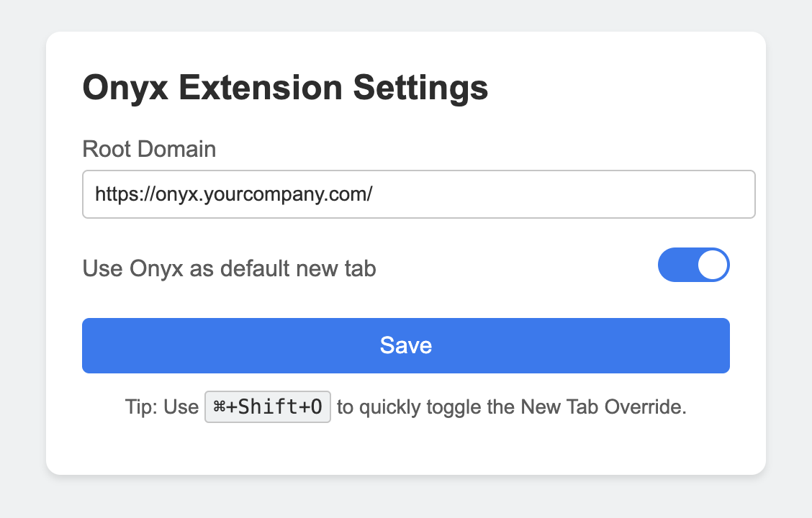Click the empty area of the Root Domain field

(564, 194)
